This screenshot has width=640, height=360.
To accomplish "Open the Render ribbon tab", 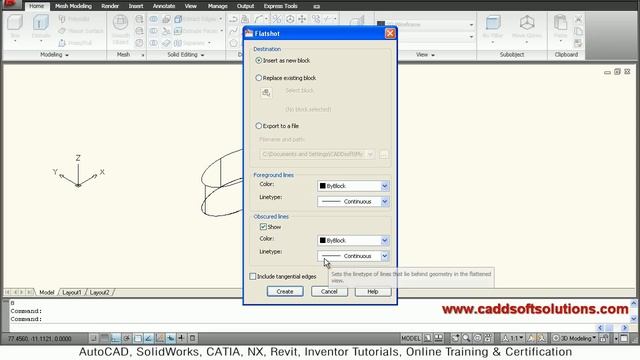I will [x=110, y=6].
